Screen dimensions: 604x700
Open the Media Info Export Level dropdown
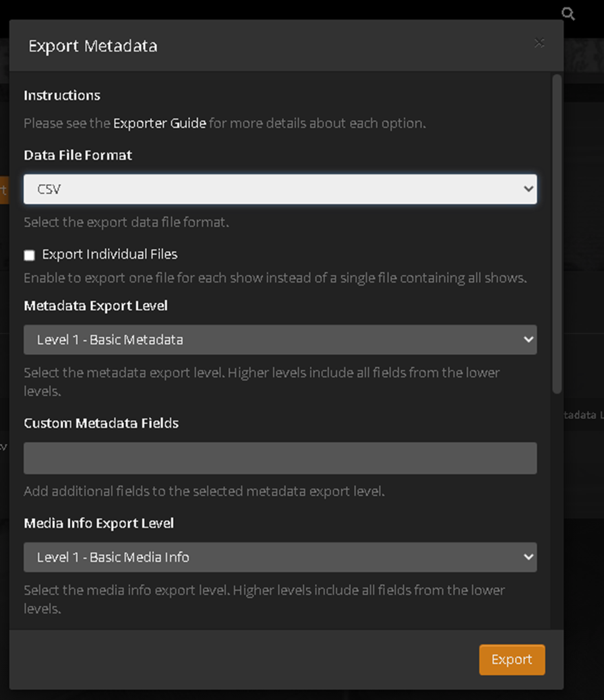click(x=280, y=557)
